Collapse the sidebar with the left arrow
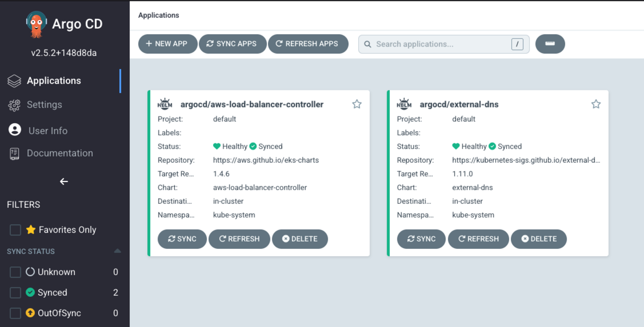The image size is (644, 327). point(63,181)
